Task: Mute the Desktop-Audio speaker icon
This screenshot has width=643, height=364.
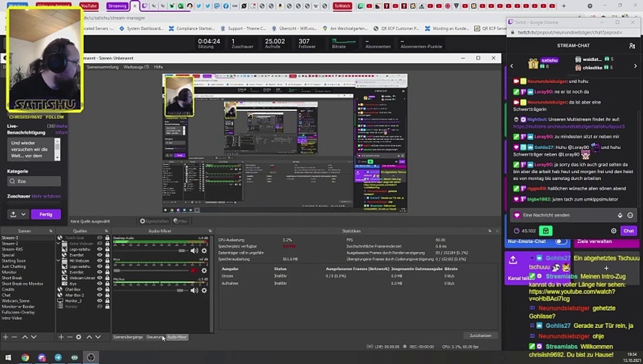Action: coord(194,251)
